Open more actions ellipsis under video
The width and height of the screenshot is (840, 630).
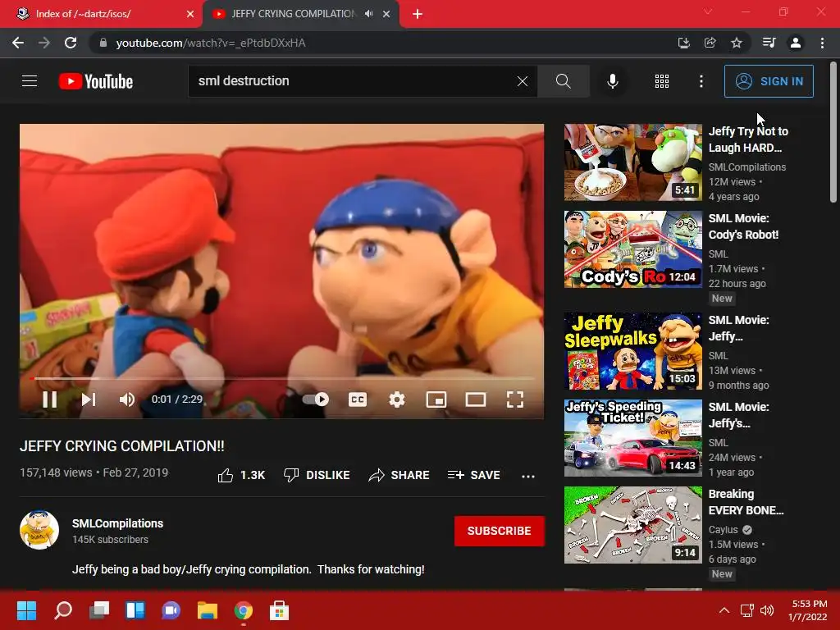pyautogui.click(x=528, y=477)
